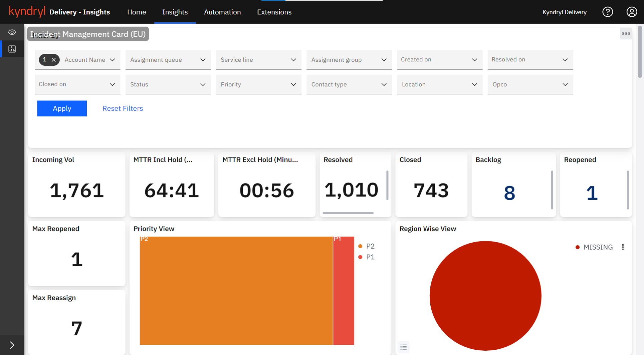Viewport: 644px width, 355px height.
Task: Click the Reset Filters link
Action: tap(123, 108)
